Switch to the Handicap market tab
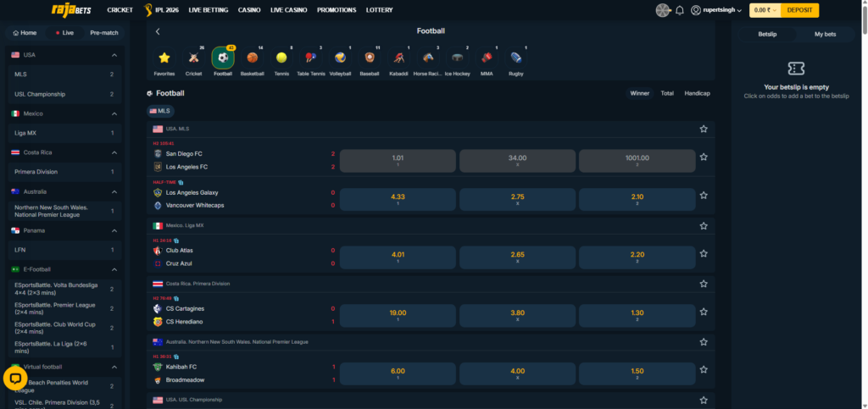 697,93
